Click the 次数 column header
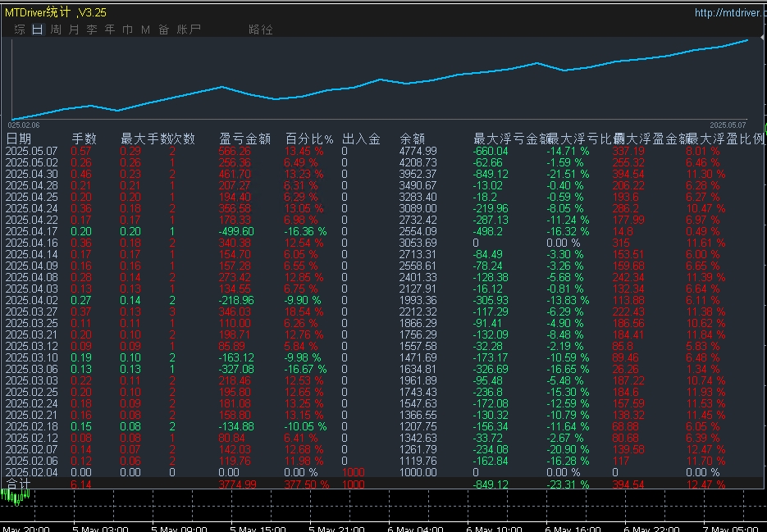767x532 pixels. (183, 139)
